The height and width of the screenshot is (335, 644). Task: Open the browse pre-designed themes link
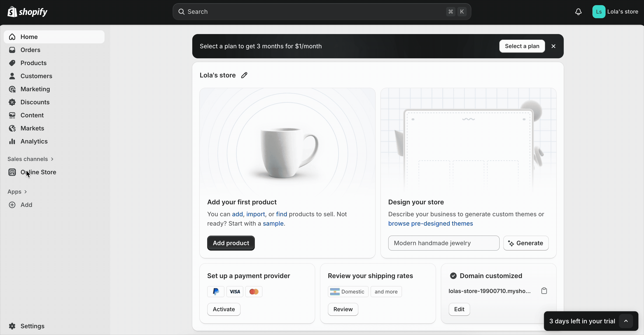pos(430,223)
